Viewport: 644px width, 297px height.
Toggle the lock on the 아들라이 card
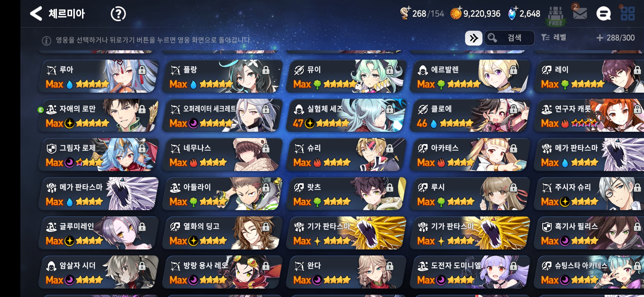(x=266, y=188)
